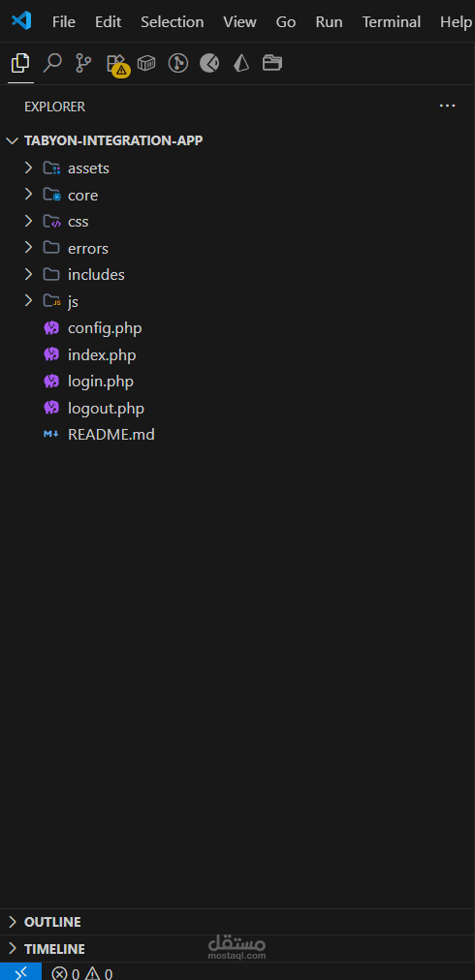This screenshot has width=475, height=980.
Task: Open the Explorer files icon
Action: (x=20, y=63)
